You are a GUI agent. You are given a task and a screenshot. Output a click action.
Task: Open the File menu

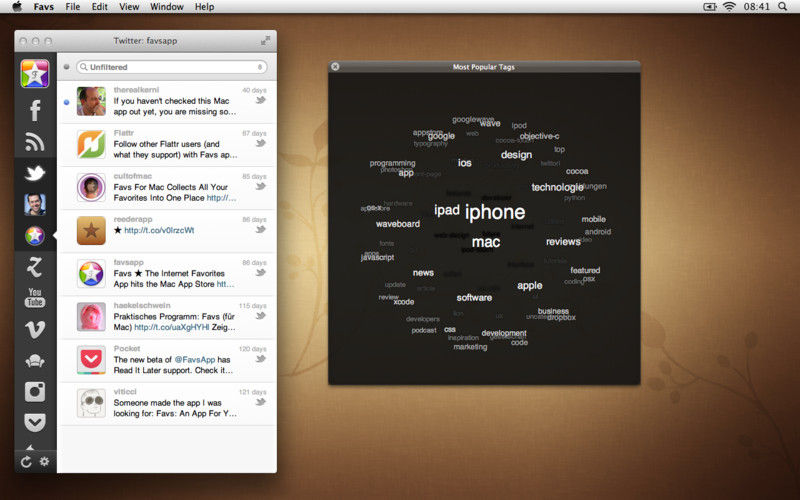coord(72,7)
